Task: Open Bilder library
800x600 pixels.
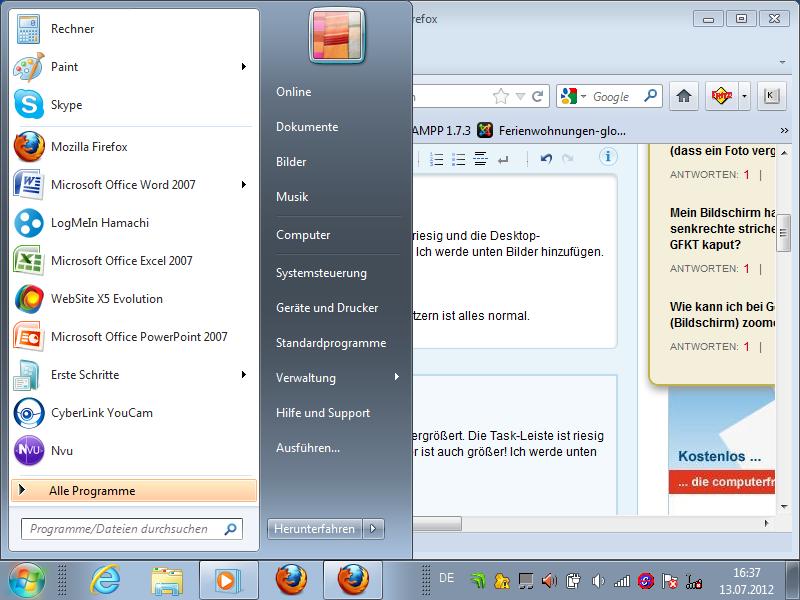Action: click(x=291, y=162)
